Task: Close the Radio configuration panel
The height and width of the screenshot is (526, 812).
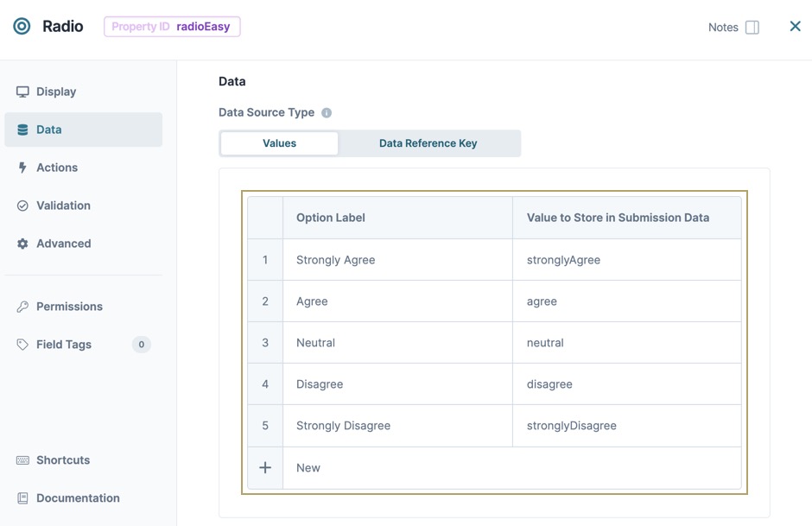Action: click(x=796, y=27)
